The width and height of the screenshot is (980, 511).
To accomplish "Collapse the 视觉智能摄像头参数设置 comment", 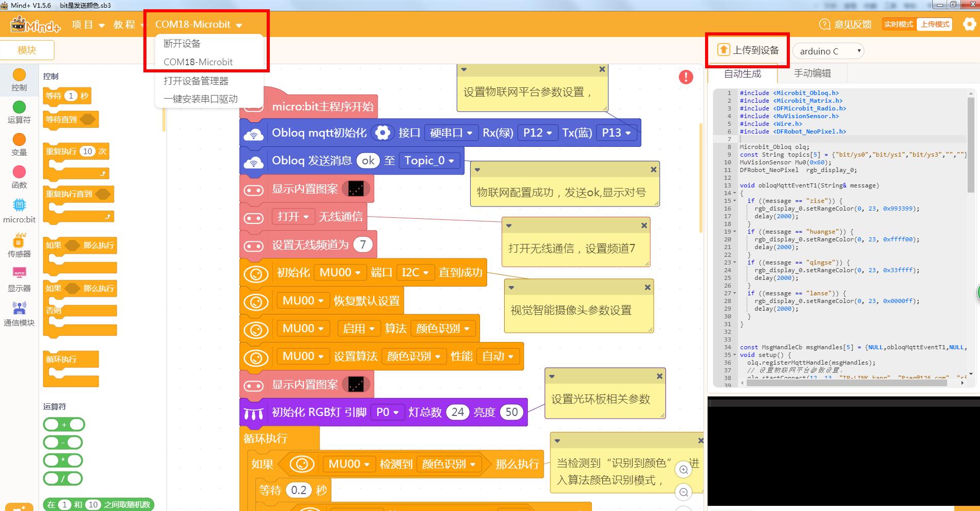I will (511, 288).
